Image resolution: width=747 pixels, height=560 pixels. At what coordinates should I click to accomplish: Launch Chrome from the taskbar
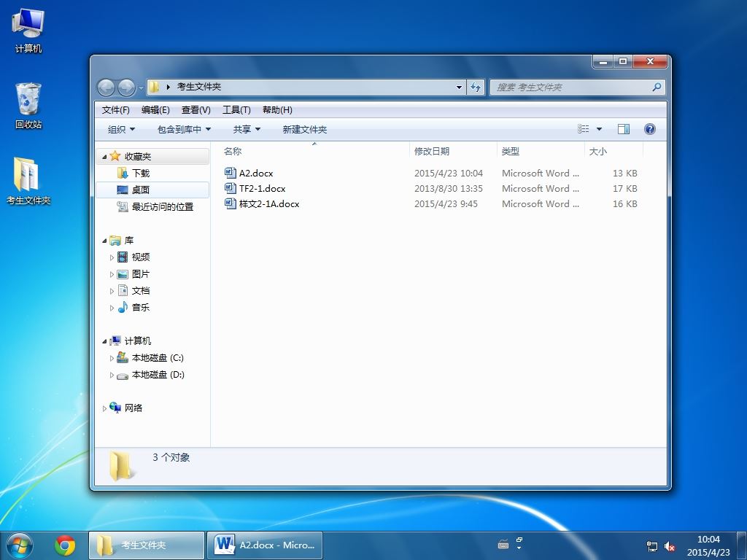coord(65,545)
